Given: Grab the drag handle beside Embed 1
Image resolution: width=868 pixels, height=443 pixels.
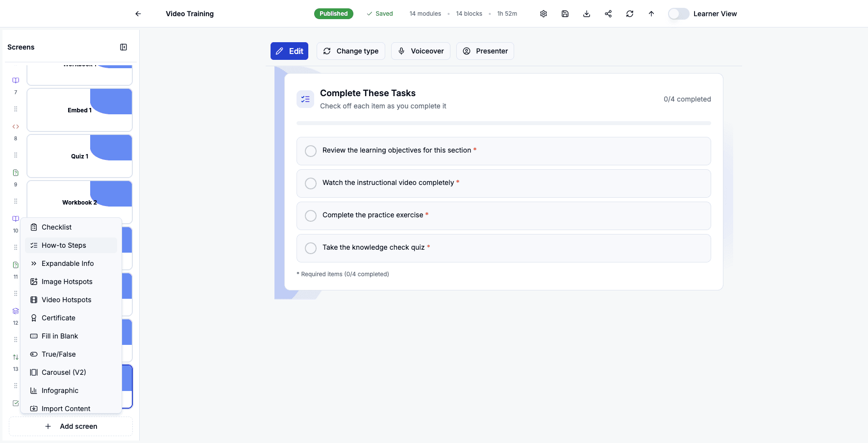Looking at the screenshot, I should click(x=16, y=109).
